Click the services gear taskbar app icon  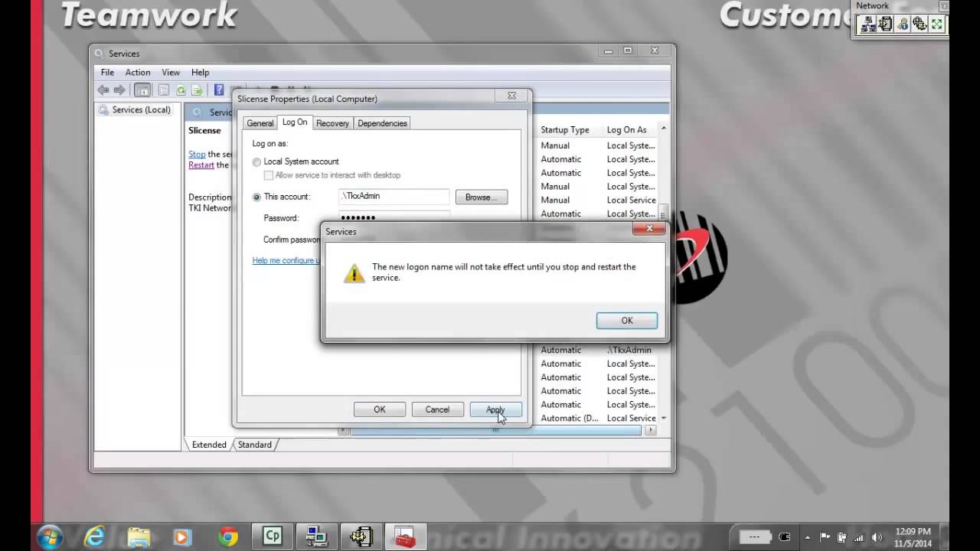click(361, 536)
